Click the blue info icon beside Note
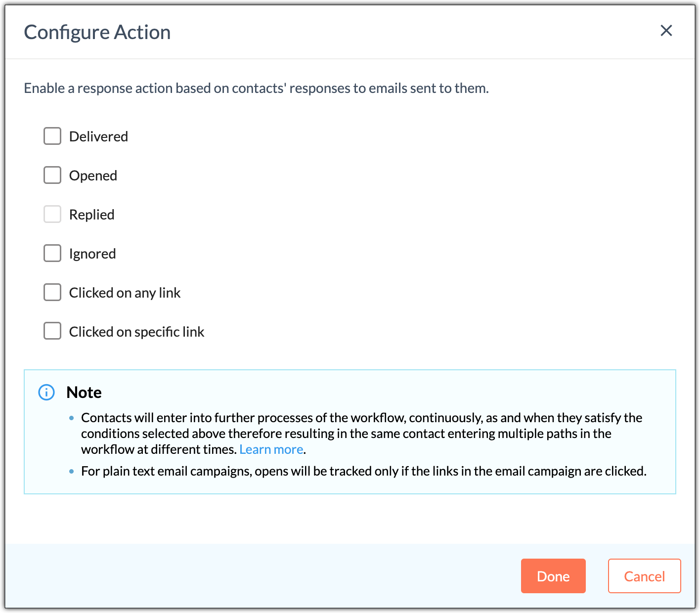Image resolution: width=700 pixels, height=613 pixels. [46, 392]
